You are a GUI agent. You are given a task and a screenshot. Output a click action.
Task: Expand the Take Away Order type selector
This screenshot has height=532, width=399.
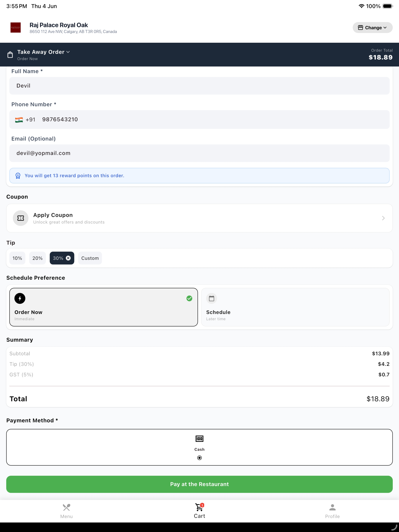pyautogui.click(x=43, y=52)
